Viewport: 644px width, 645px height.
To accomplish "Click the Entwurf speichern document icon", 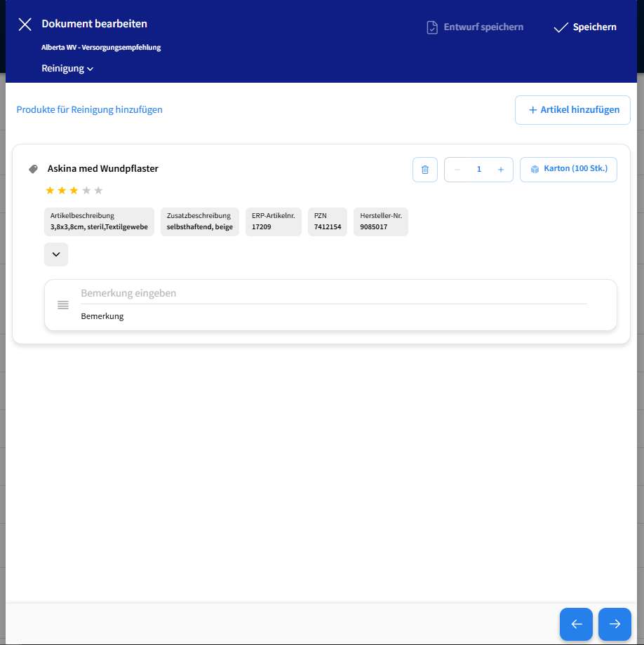I will pyautogui.click(x=432, y=27).
